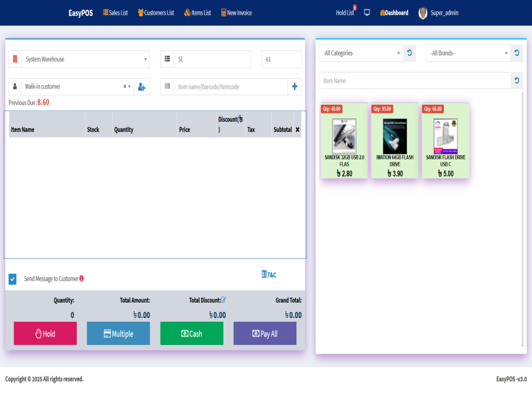
Task: Select the Imation 64GB Flash Drive product
Action: tap(395, 140)
